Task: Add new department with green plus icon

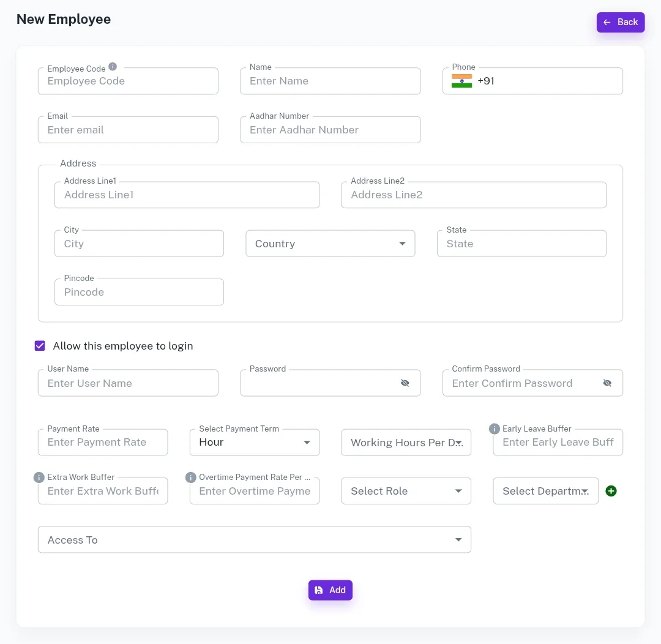Action: point(611,491)
